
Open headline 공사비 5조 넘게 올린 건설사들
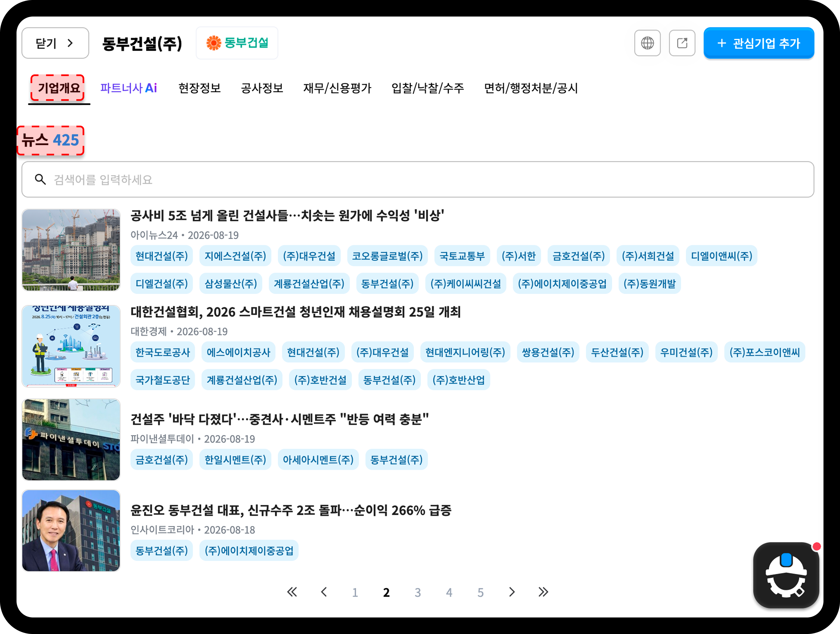(287, 215)
